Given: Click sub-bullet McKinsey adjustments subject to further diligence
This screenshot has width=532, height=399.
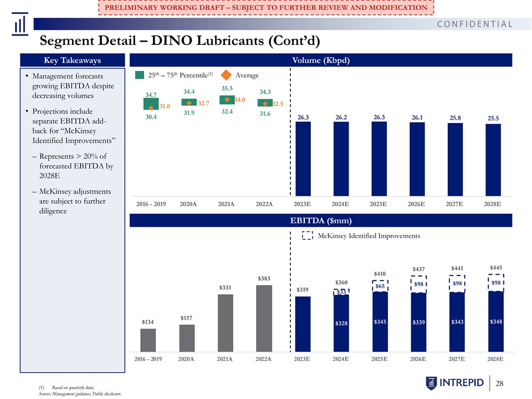Looking at the screenshot, I should 75,201.
